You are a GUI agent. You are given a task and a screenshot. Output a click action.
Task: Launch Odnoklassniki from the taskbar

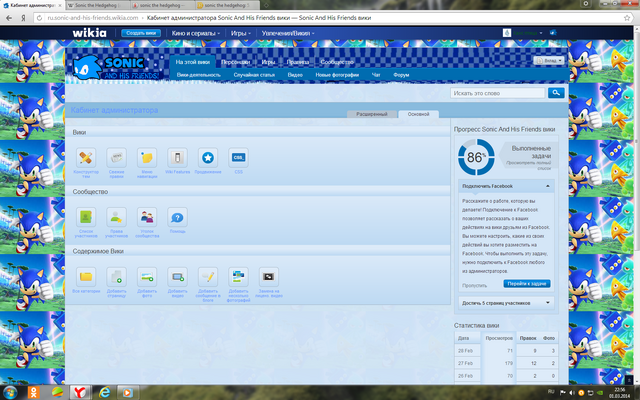click(x=33, y=393)
